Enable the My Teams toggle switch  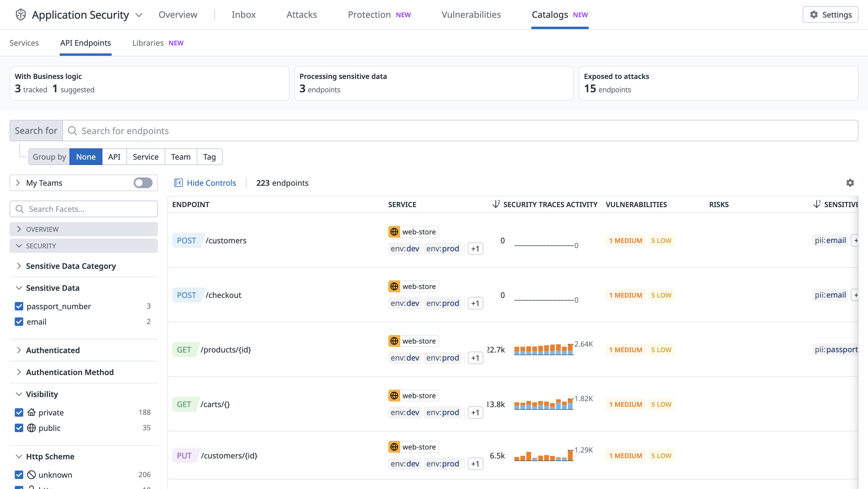pyautogui.click(x=142, y=182)
